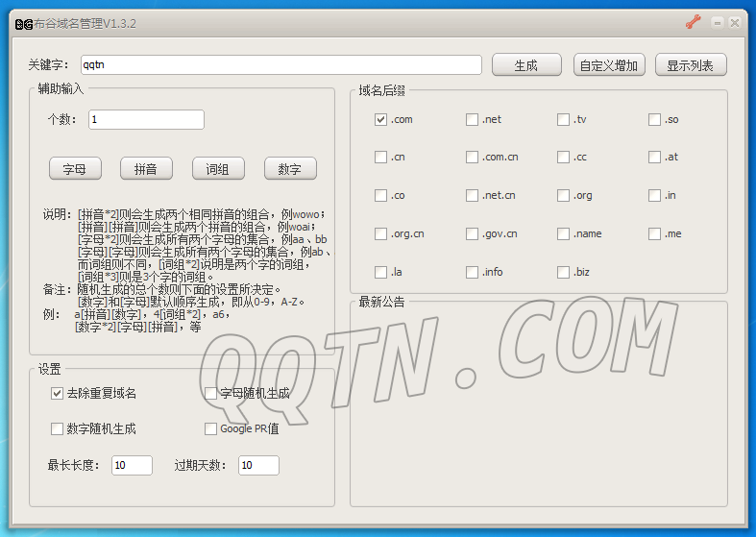Viewport: 756px width, 537px height.
Task: Enable 字母随机生成 option
Action: pyautogui.click(x=211, y=393)
